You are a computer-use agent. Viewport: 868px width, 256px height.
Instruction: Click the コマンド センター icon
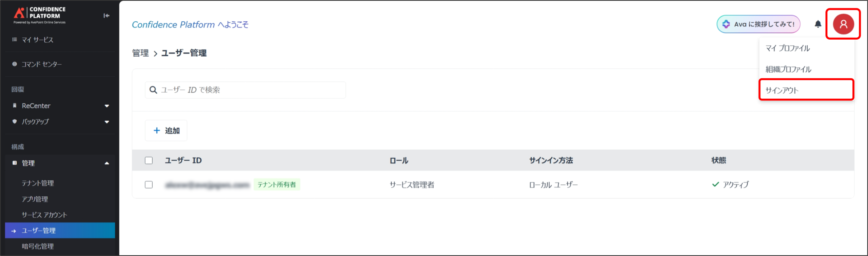point(15,64)
